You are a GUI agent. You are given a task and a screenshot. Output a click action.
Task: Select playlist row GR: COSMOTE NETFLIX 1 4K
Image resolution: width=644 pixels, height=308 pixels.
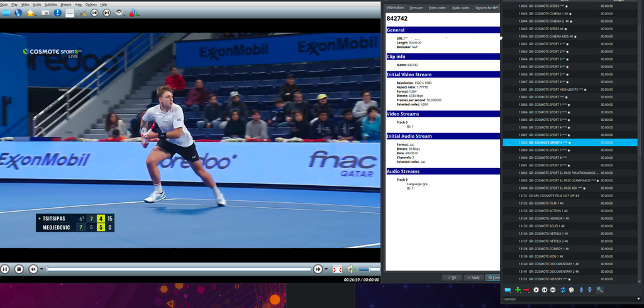point(570,234)
